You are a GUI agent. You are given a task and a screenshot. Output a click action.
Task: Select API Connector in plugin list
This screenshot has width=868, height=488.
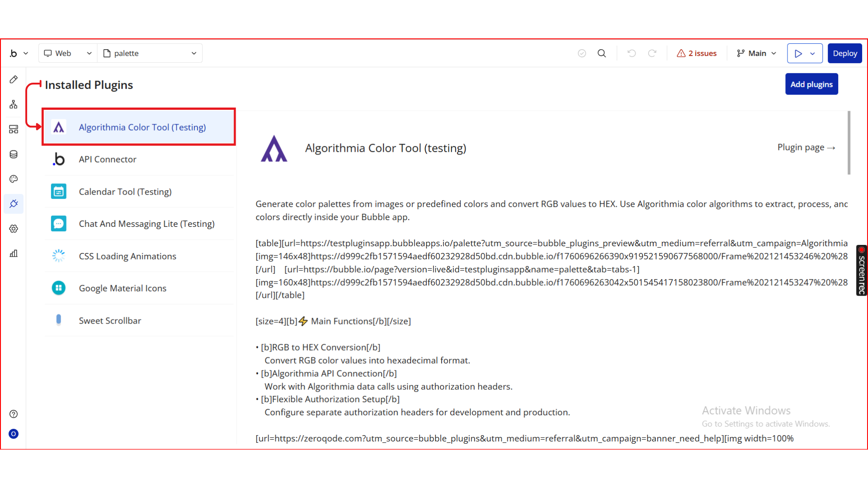pyautogui.click(x=108, y=160)
